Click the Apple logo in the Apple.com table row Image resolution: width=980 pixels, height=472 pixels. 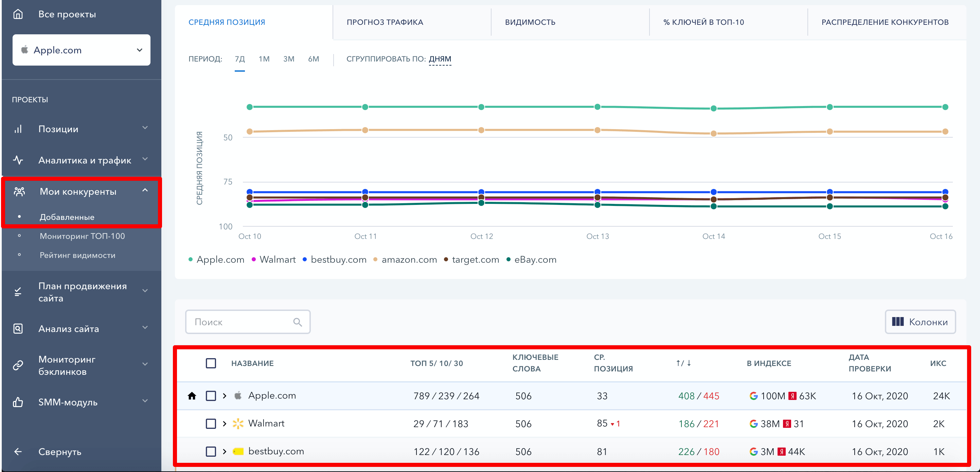238,396
